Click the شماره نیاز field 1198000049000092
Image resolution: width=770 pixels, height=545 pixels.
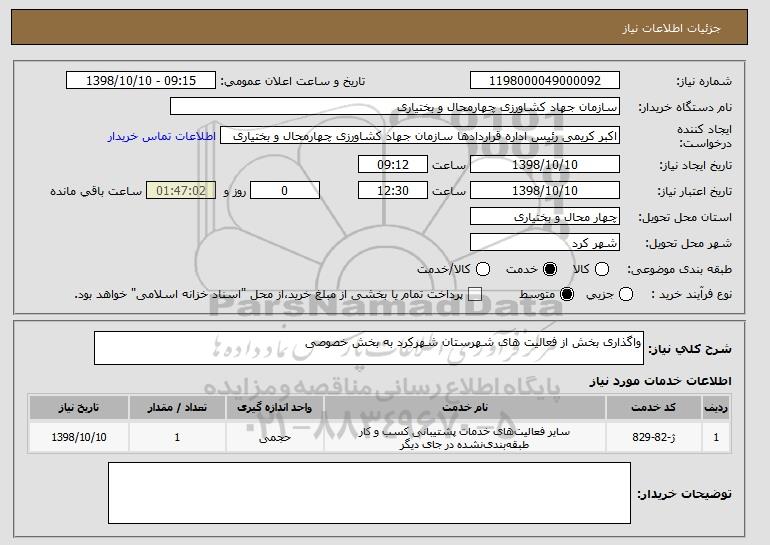[545, 81]
